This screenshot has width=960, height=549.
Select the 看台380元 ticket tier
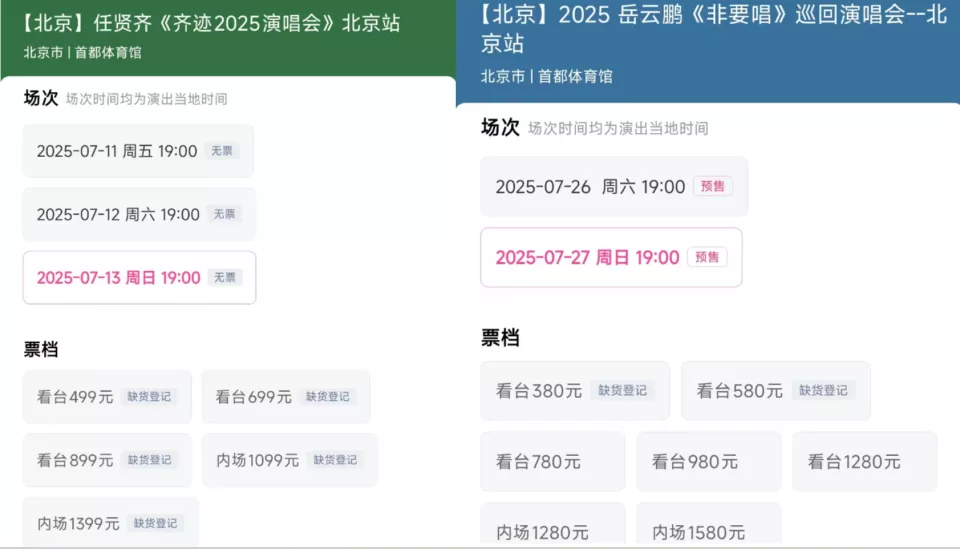click(x=574, y=390)
